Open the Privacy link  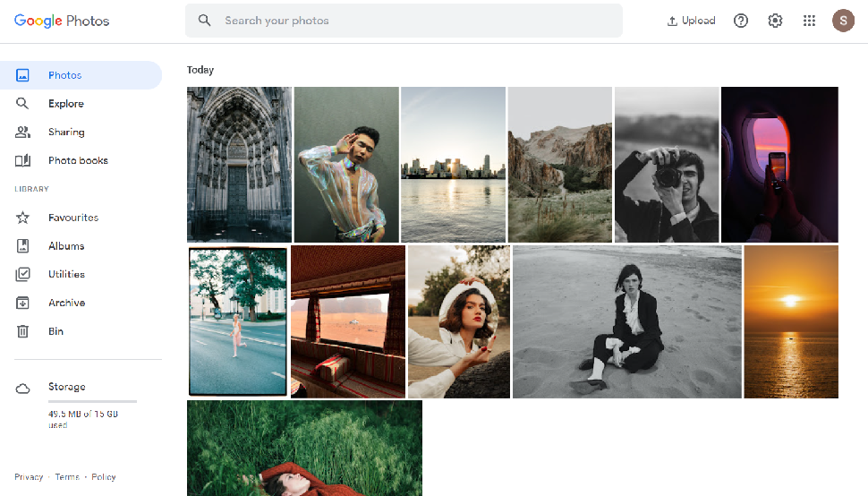29,476
